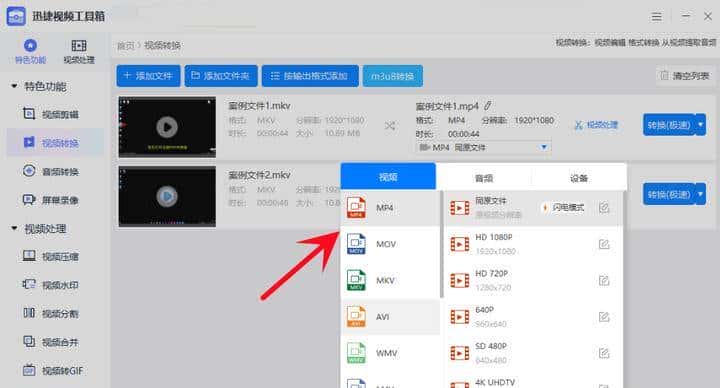Click 转换(极速) for 案例文件2
The height and width of the screenshot is (388, 720).
tap(669, 195)
